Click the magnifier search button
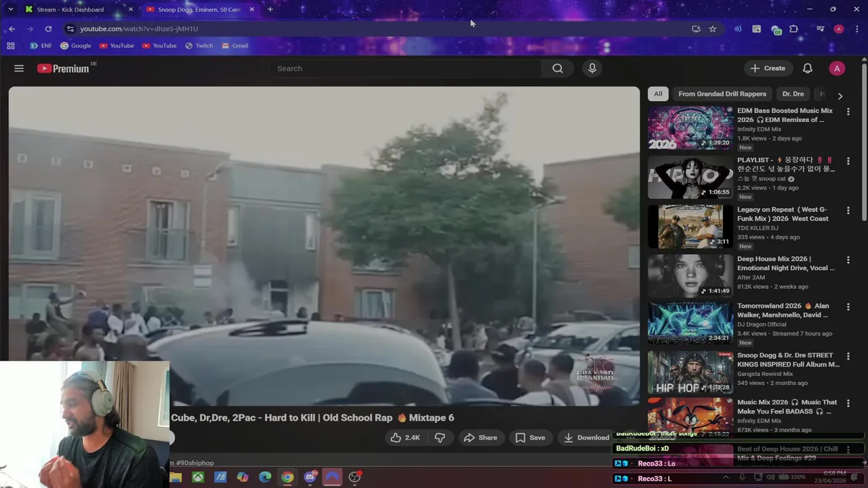 557,68
